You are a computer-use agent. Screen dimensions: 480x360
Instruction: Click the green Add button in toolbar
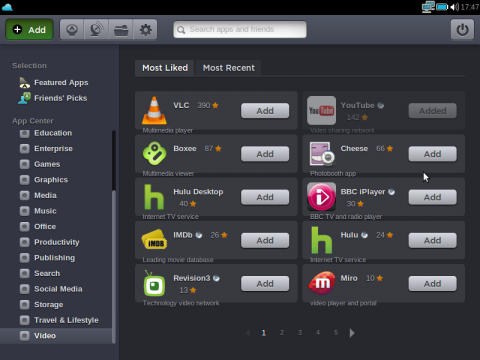[29, 30]
